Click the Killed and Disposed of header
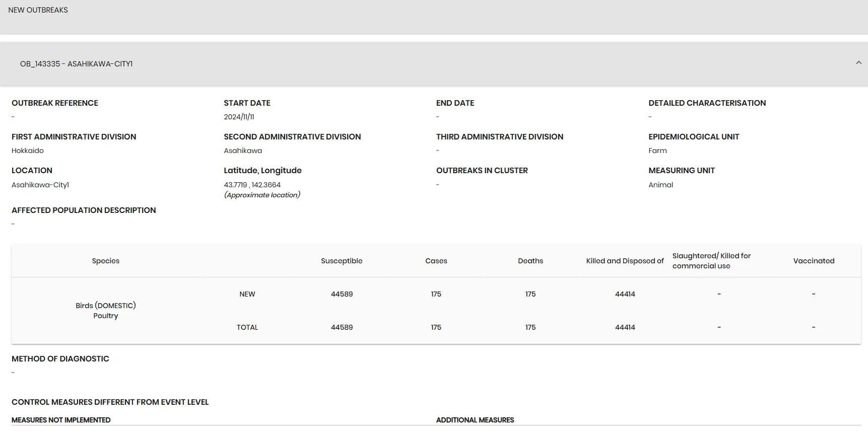 click(625, 261)
